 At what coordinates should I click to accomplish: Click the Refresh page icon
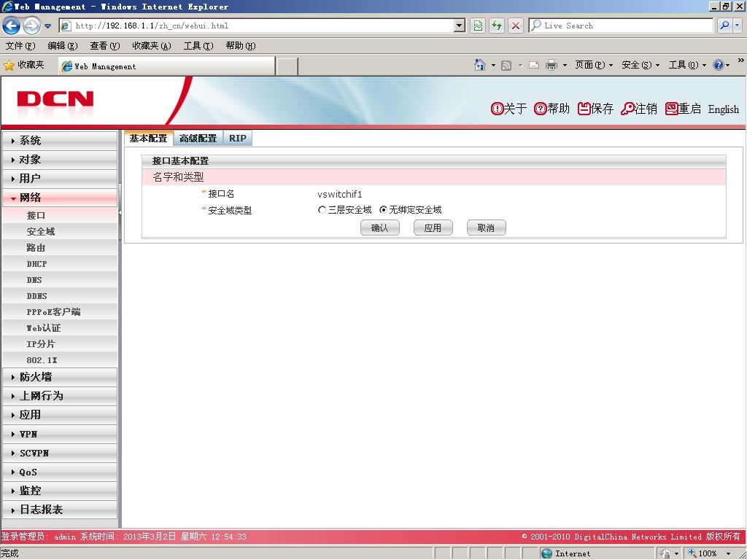tap(496, 26)
